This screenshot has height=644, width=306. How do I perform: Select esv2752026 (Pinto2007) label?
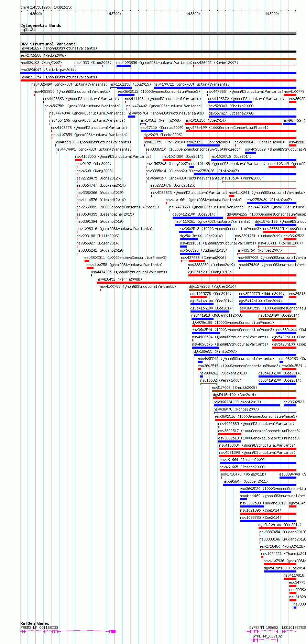216,171
